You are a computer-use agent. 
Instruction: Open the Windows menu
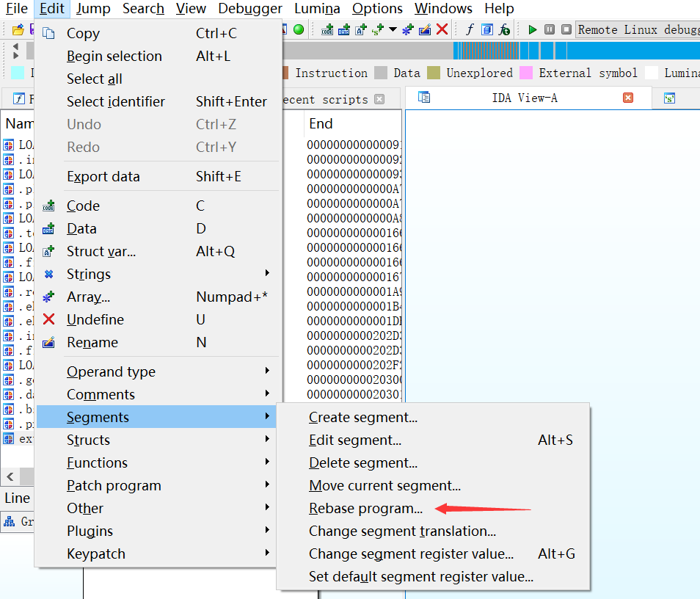(443, 9)
